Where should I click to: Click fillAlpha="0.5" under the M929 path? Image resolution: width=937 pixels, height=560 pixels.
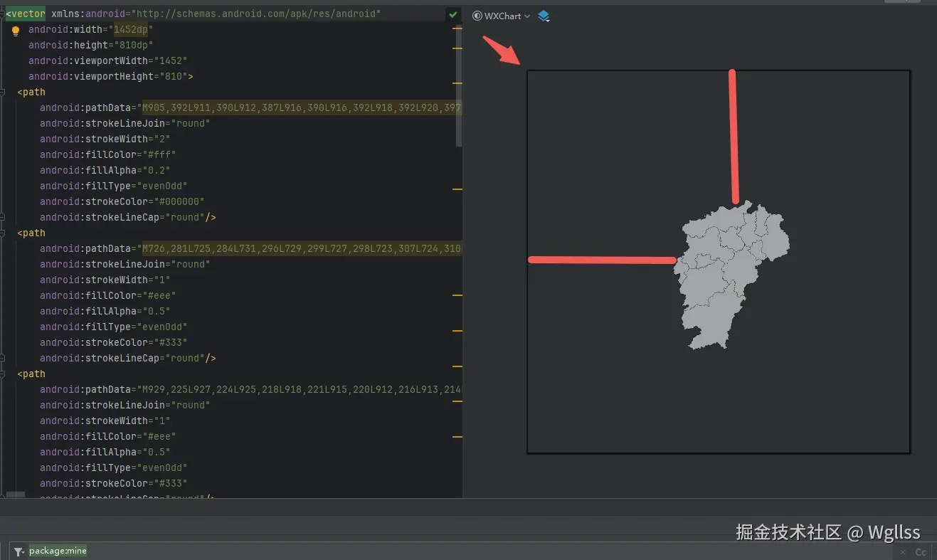point(105,452)
